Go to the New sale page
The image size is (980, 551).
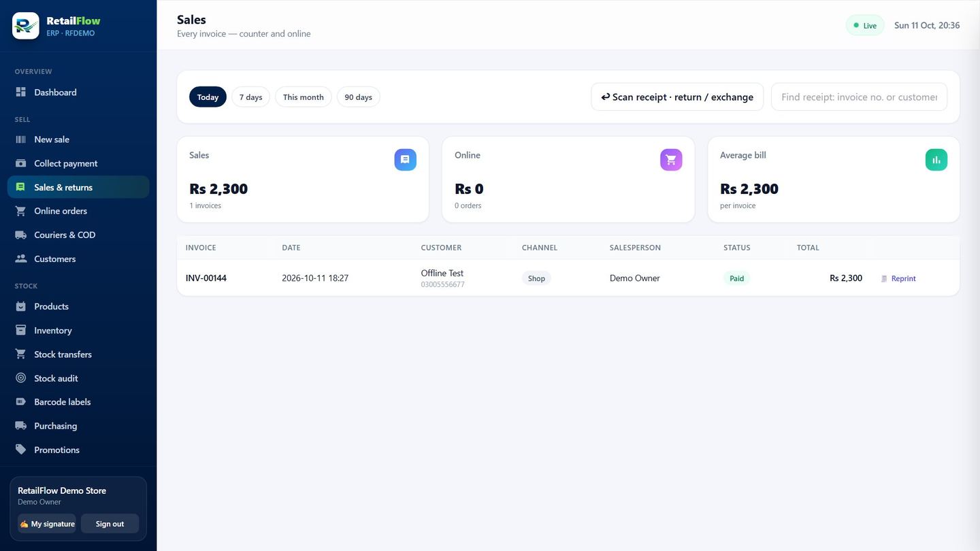(52, 139)
